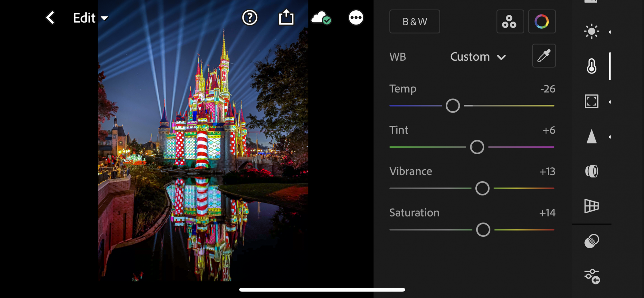Tap the Tint label text
Screen dimensions: 644x298
point(399,130)
